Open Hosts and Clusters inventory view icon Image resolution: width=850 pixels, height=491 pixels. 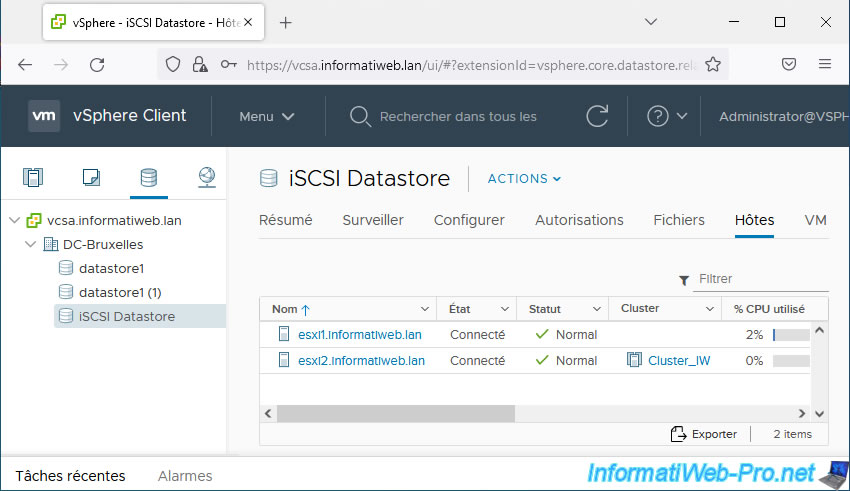tap(33, 177)
